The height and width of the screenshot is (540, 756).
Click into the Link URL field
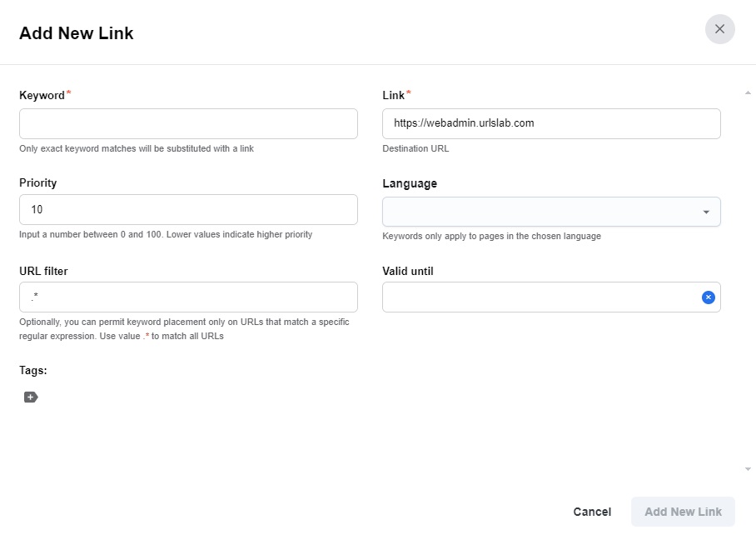click(551, 123)
